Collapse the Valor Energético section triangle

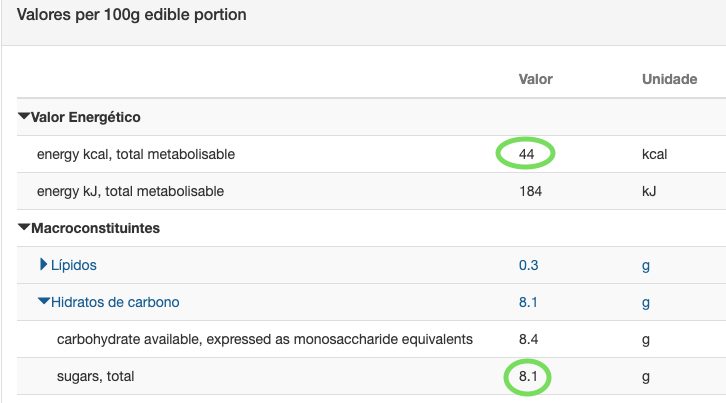24,116
